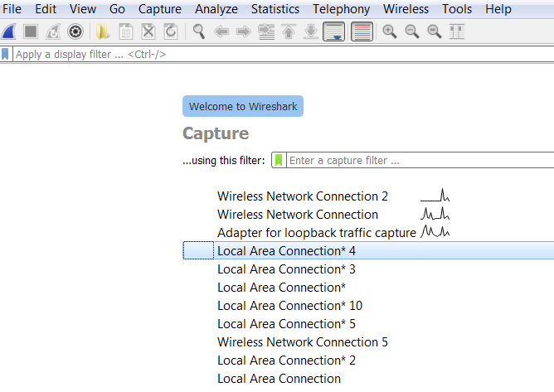Open a capture file folder icon

click(103, 31)
